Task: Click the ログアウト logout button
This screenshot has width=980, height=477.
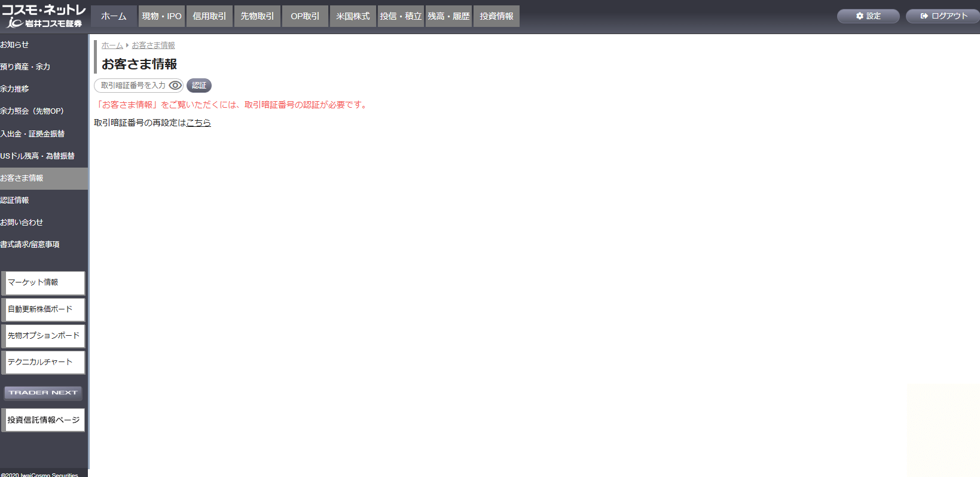Action: [943, 16]
